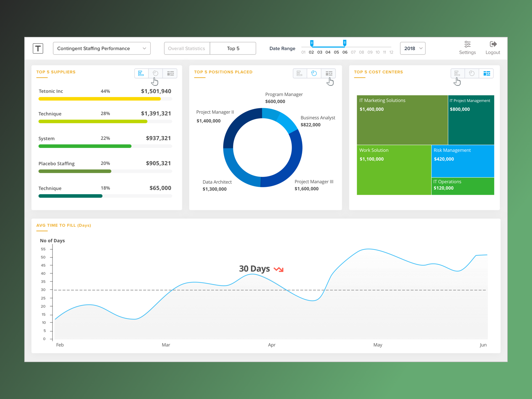This screenshot has height=399, width=532.
Task: Switch to the Overall Statistics tab
Action: point(187,48)
